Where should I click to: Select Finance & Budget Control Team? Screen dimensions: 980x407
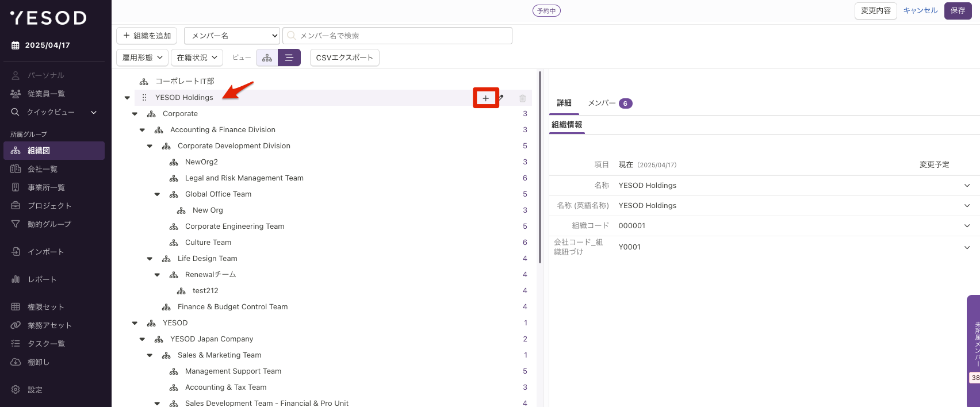[233, 307]
